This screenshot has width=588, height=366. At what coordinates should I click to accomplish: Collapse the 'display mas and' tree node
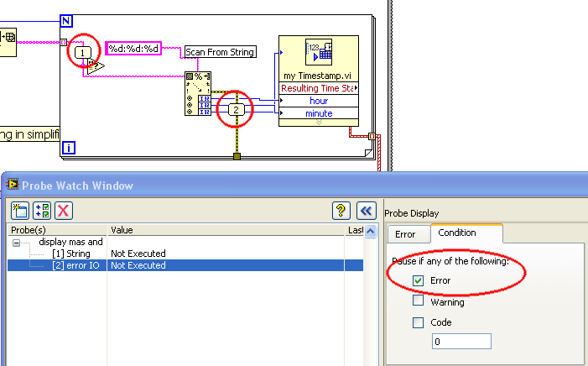16,243
